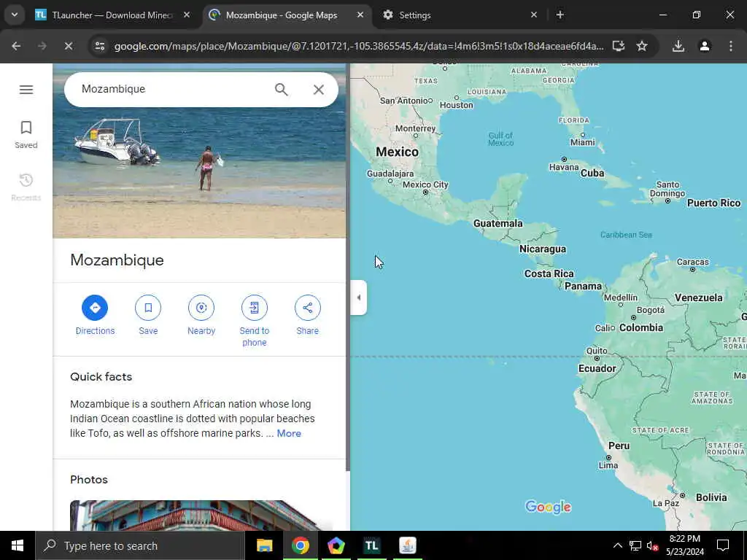747x560 pixels.
Task: Open Chrome from the taskbar
Action: [300, 545]
